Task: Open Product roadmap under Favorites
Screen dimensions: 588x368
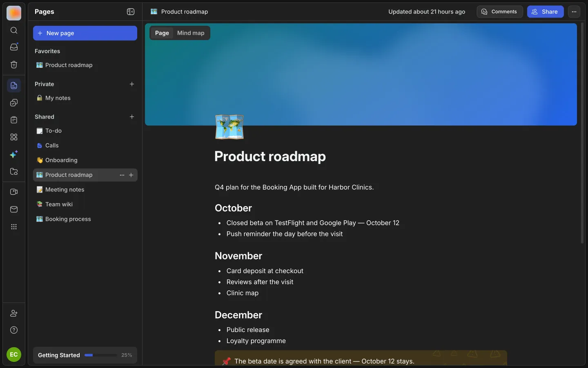Action: click(x=85, y=65)
